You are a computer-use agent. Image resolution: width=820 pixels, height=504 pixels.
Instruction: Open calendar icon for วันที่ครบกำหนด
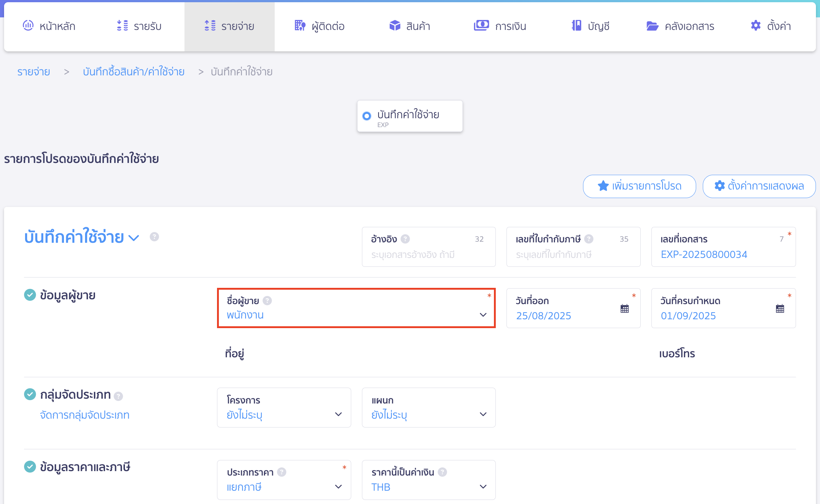tap(780, 309)
